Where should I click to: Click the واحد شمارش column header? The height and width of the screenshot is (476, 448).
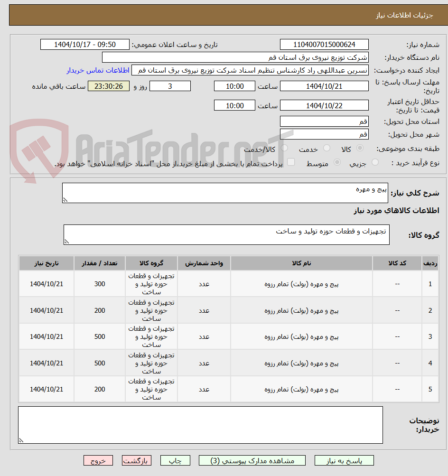coord(204,263)
